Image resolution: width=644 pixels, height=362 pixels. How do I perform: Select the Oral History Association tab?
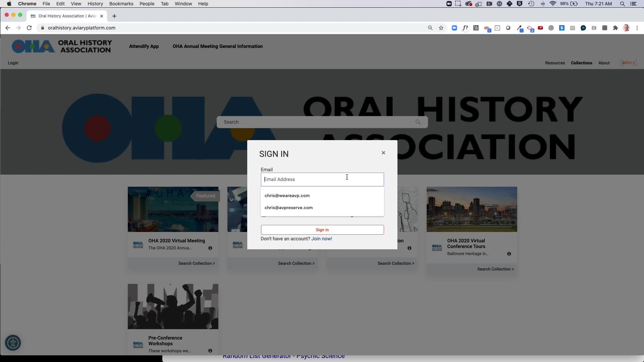click(x=67, y=16)
